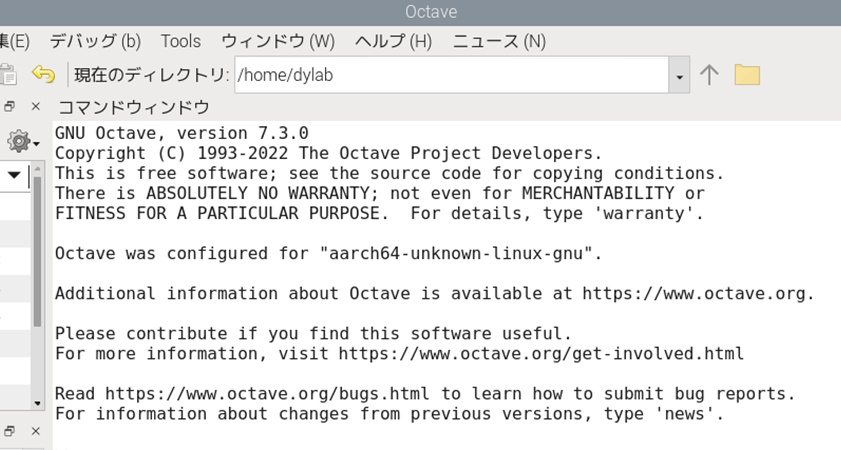Open the Tools menu
Image resolution: width=841 pixels, height=450 pixels.
(x=181, y=41)
